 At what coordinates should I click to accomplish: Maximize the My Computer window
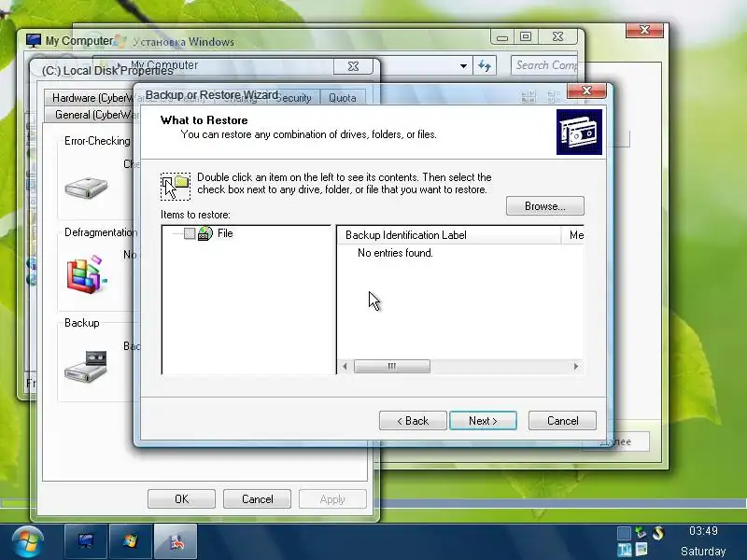[526, 36]
